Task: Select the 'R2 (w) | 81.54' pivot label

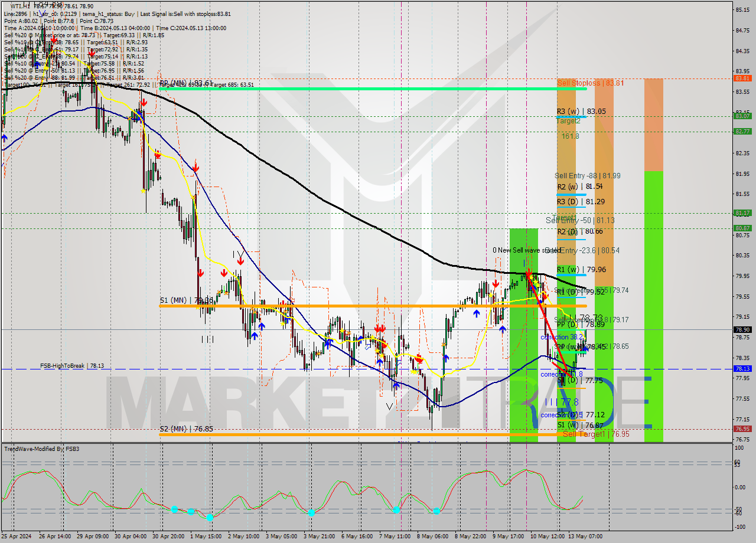Action: tap(580, 187)
